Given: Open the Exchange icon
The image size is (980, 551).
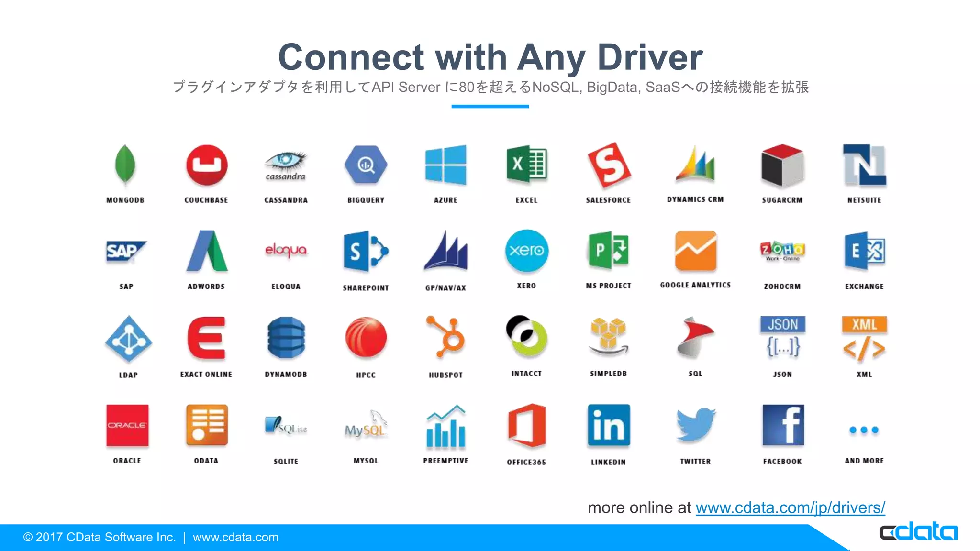Looking at the screenshot, I should pyautogui.click(x=864, y=251).
